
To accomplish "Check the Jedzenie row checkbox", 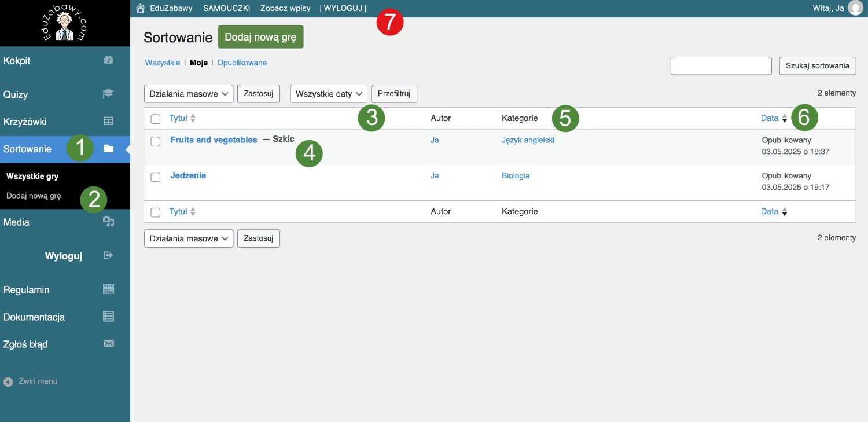I will pos(156,177).
